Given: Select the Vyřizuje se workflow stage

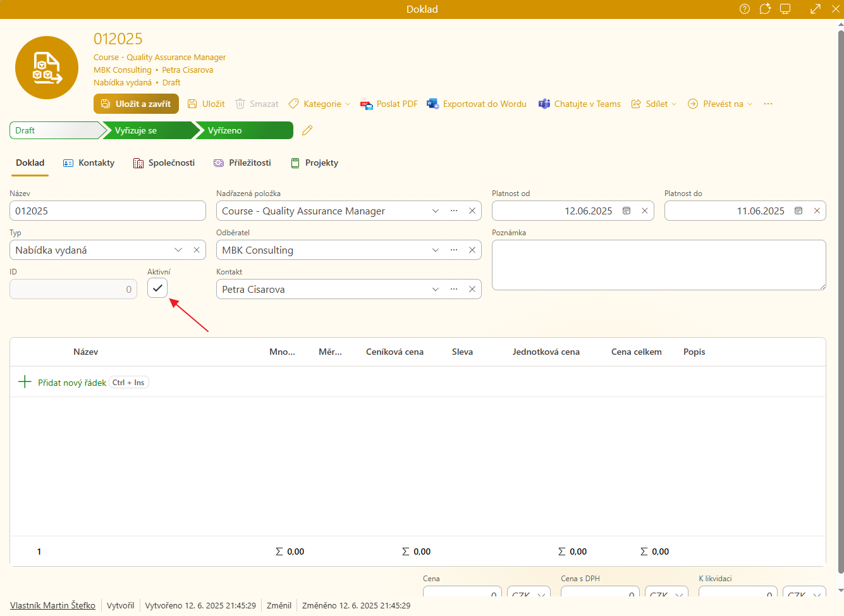Looking at the screenshot, I should coord(150,130).
